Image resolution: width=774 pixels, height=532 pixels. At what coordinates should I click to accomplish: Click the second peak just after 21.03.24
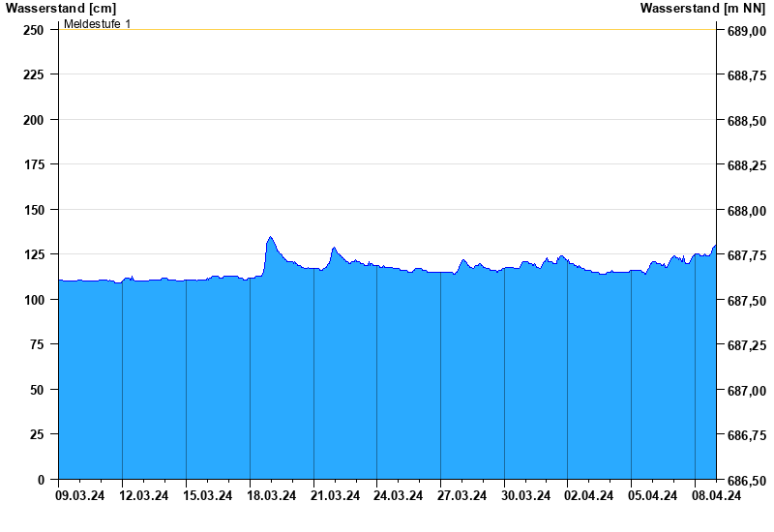[x=334, y=248]
